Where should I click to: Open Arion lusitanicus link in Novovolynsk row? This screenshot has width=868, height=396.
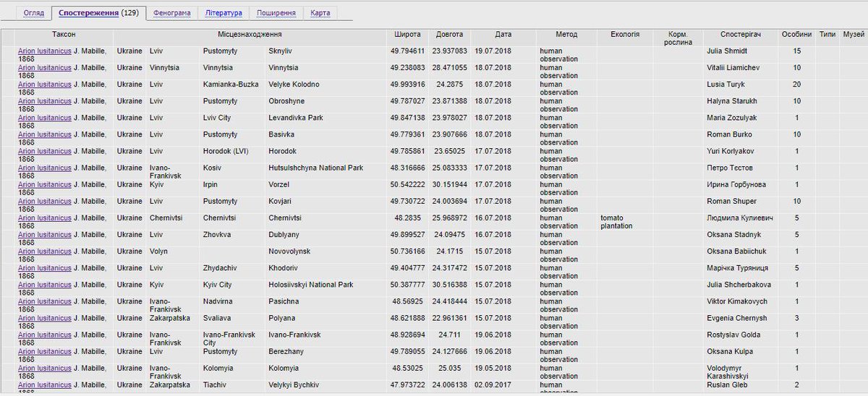click(x=45, y=251)
